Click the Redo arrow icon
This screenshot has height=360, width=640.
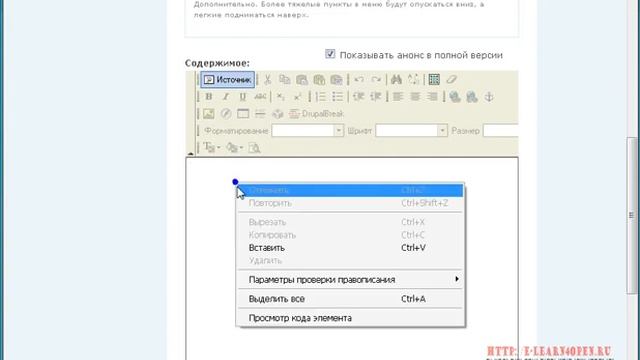[376, 80]
